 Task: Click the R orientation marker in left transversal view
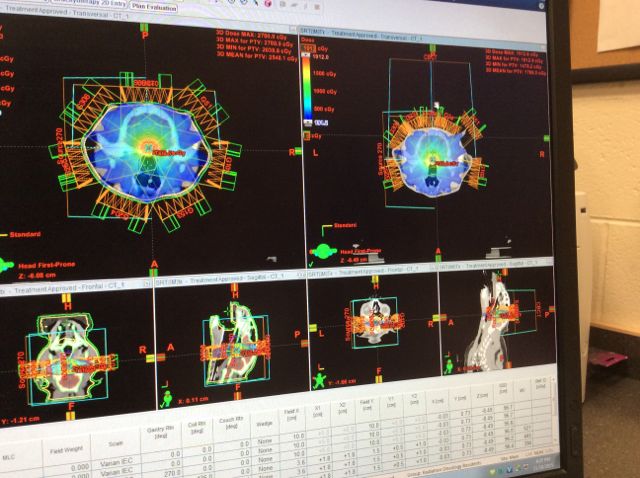[x=292, y=151]
